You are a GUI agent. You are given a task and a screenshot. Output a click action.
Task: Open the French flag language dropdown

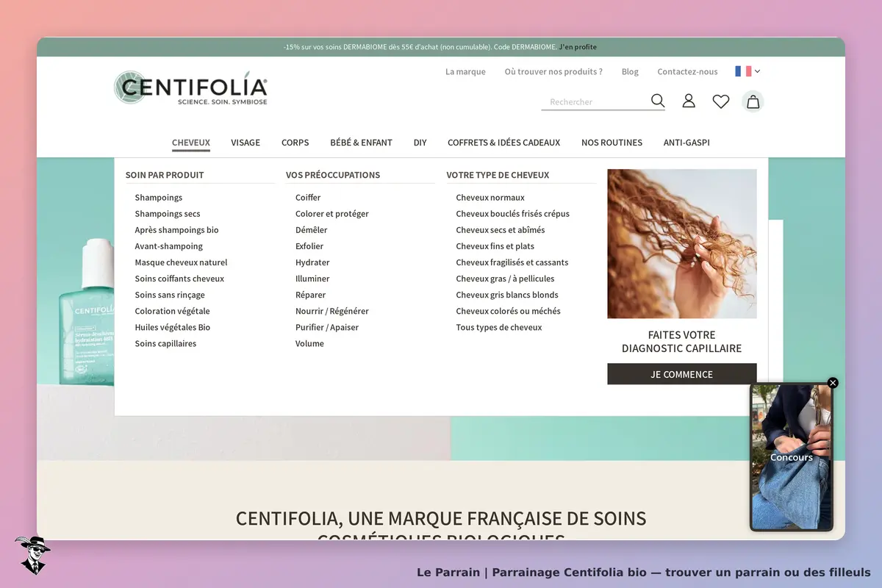tap(747, 71)
